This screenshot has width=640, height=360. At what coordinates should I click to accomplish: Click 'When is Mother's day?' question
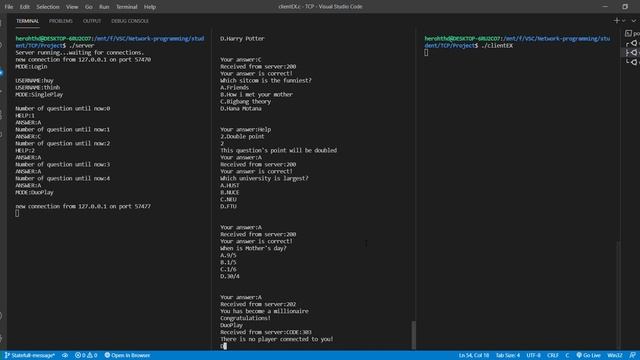(253, 248)
